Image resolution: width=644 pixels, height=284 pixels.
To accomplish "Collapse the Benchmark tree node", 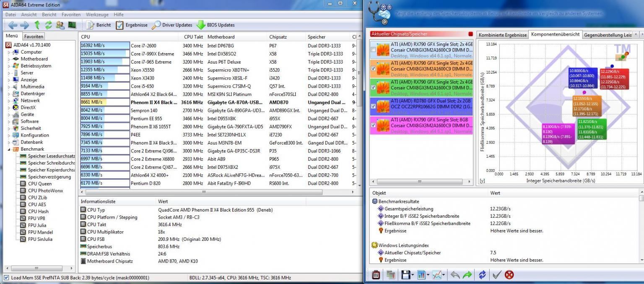I will click(9, 149).
